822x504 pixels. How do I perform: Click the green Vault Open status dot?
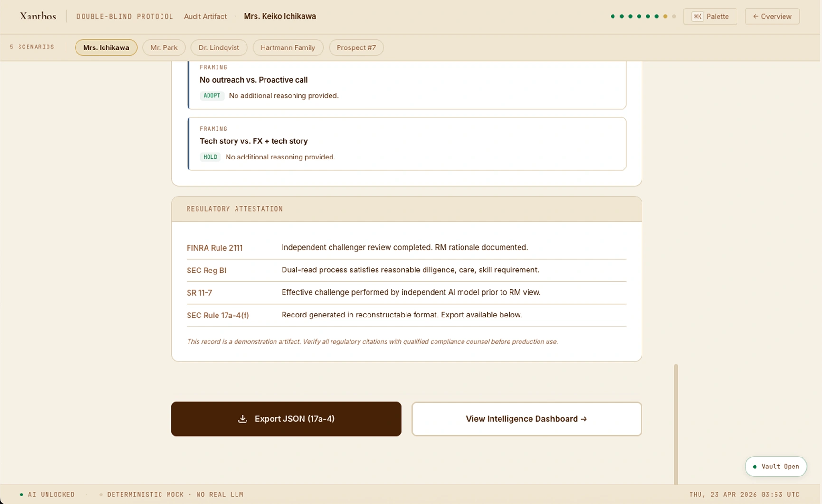pyautogui.click(x=756, y=467)
